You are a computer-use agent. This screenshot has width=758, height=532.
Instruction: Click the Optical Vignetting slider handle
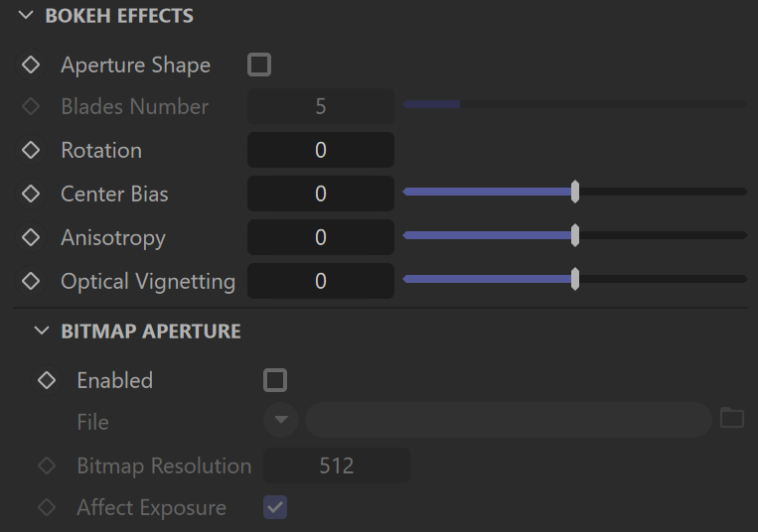(x=575, y=280)
